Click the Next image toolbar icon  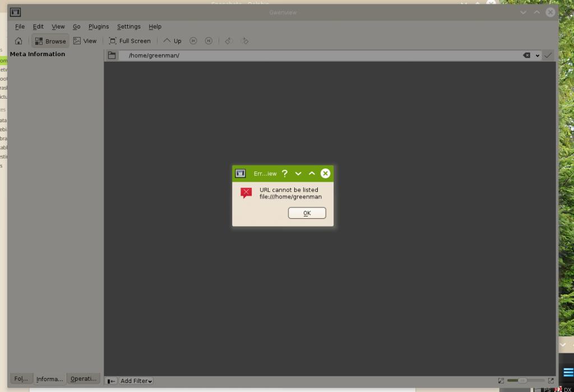coord(209,41)
